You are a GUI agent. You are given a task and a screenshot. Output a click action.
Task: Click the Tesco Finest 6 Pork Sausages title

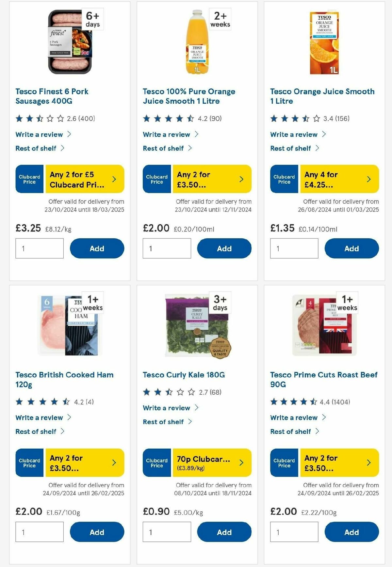[x=52, y=96]
